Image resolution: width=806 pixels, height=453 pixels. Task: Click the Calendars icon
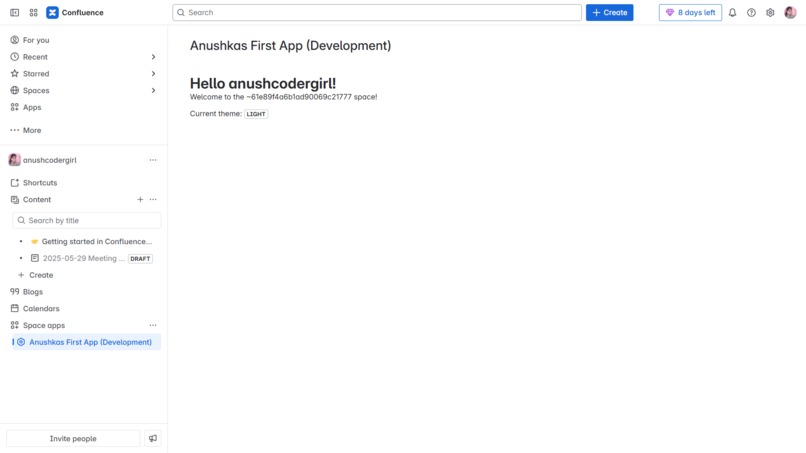(x=14, y=309)
